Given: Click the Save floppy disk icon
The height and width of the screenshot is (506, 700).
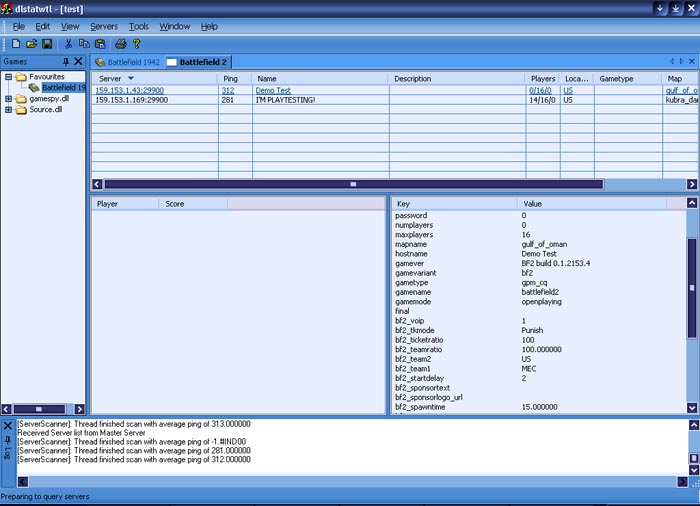Looking at the screenshot, I should click(47, 44).
